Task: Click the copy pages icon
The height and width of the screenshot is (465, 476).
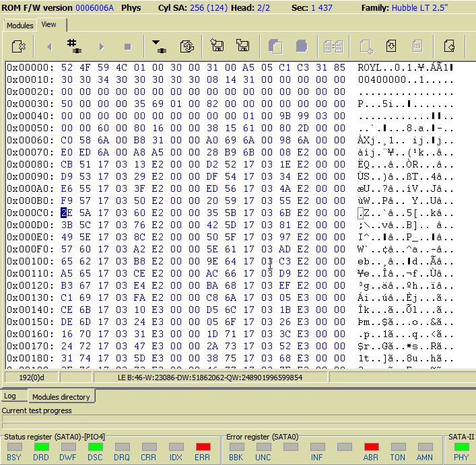Action: click(275, 46)
